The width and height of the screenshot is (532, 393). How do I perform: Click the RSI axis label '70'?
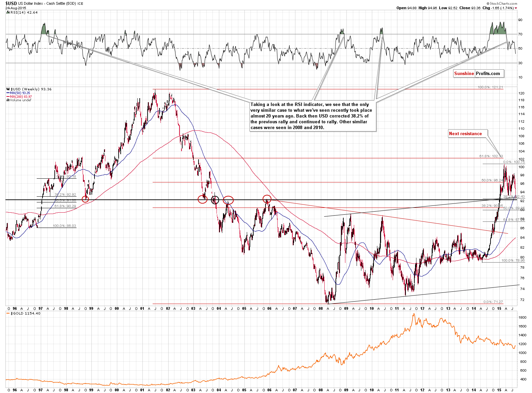tap(520, 34)
